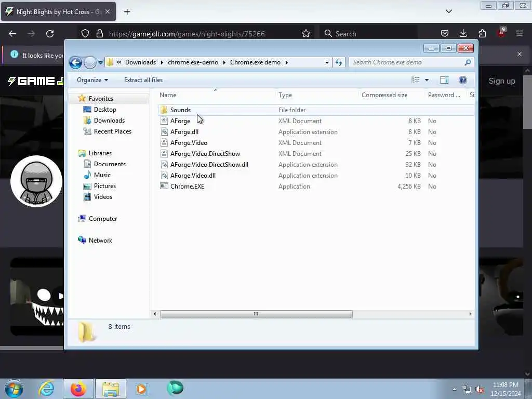Viewport: 532px width, 399px height.
Task: Bookmark page with the star icon
Action: (x=306, y=34)
